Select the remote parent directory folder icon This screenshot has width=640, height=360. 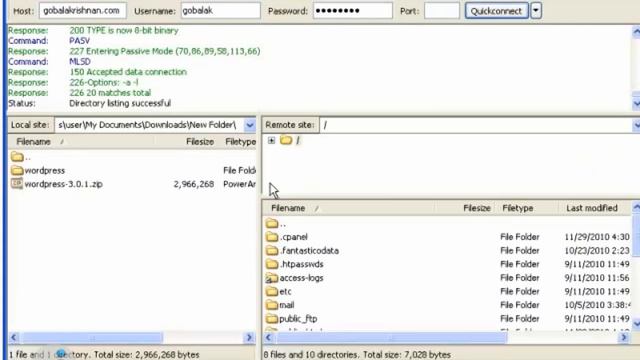click(x=272, y=223)
